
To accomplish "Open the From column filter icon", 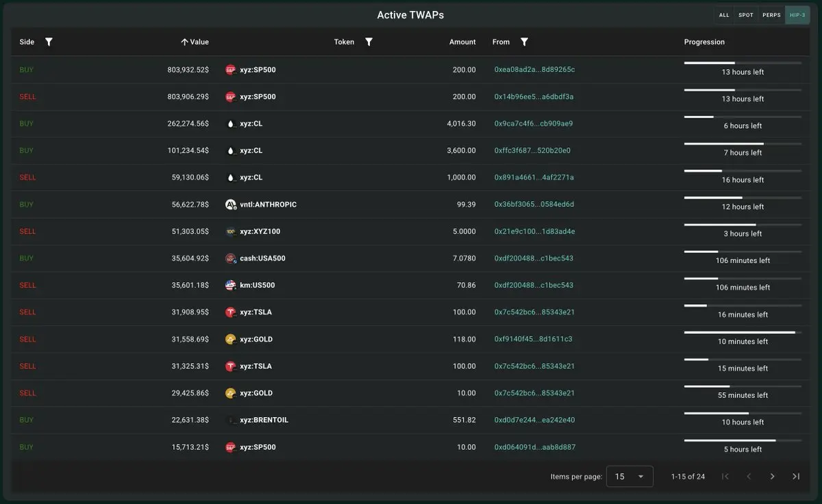I will [524, 42].
